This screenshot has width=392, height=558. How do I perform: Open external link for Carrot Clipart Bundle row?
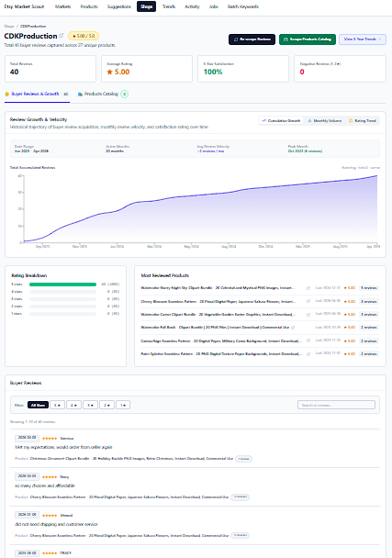click(308, 315)
